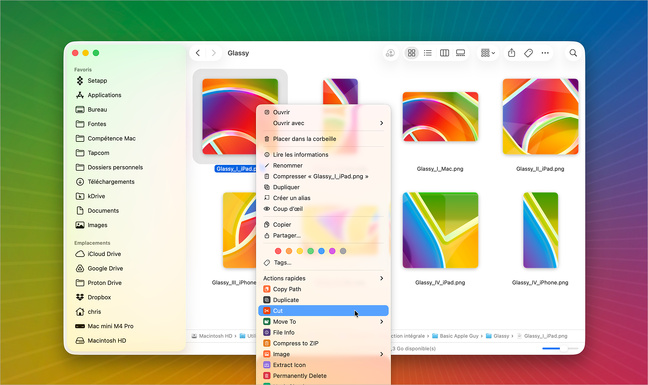648x385 pixels.
Task: Open Google Drive location
Action: 105,269
